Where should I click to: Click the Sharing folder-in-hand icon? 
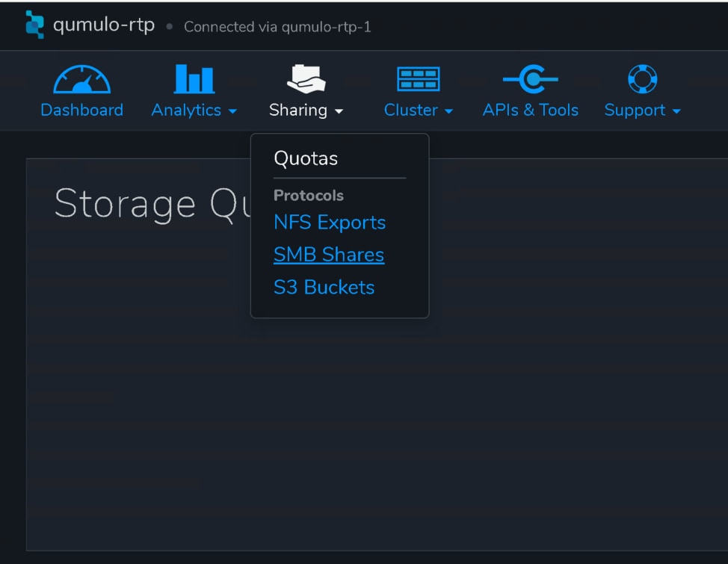point(306,79)
